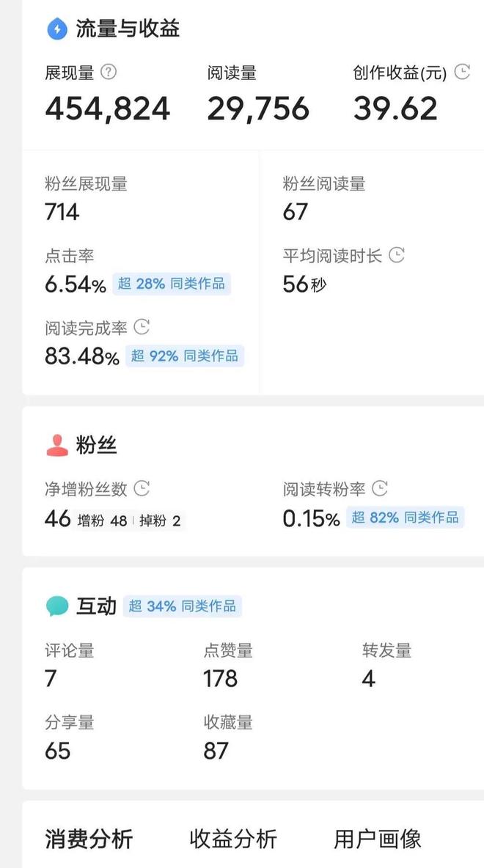Tap the 创作收益 value 39.62
Viewport: 484px width, 868px height.
pos(395,108)
